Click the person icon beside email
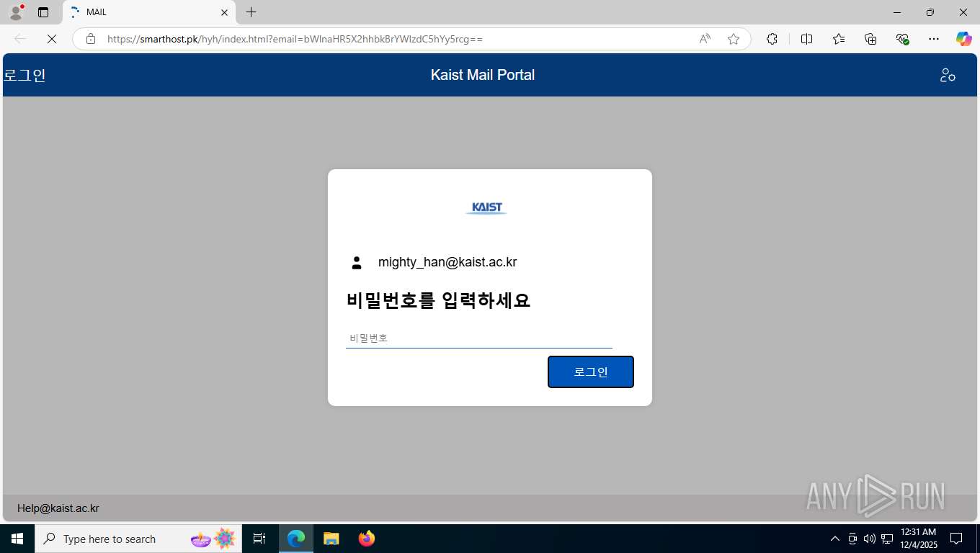 point(357,263)
